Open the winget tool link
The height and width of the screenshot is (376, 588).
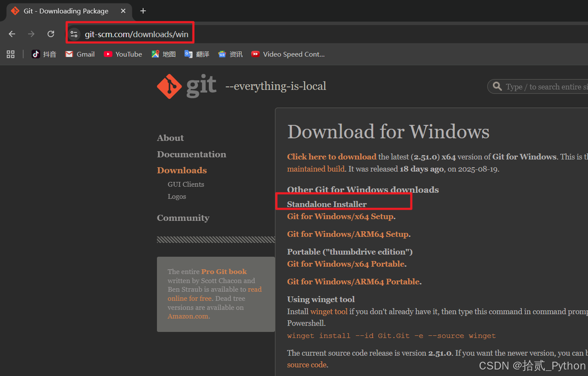(329, 312)
